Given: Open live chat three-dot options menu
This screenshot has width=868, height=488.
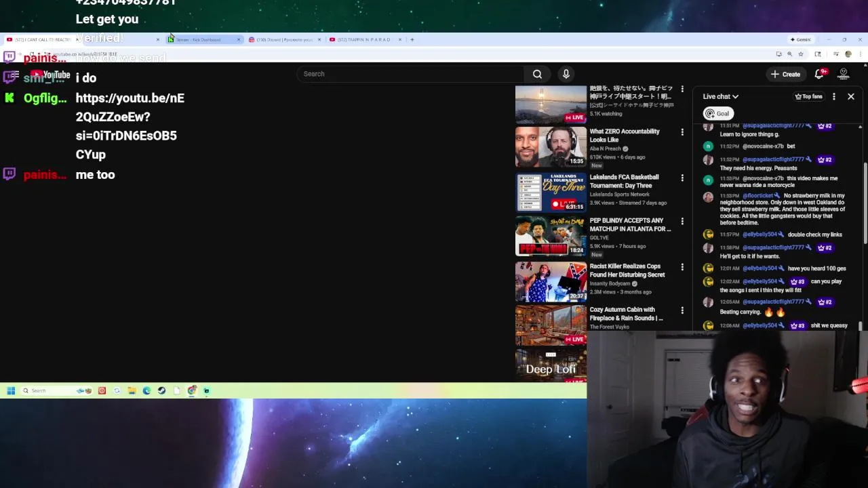Looking at the screenshot, I should (x=834, y=96).
